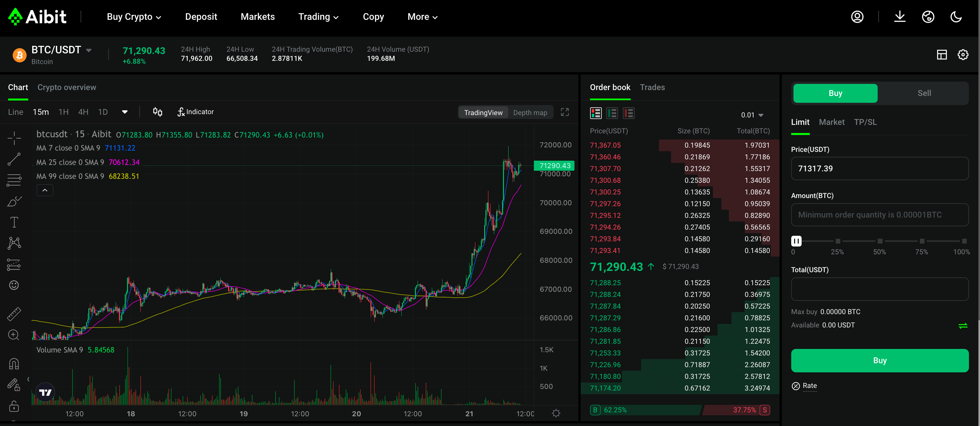980x426 pixels.
Task: Switch to Trades tab
Action: point(652,87)
